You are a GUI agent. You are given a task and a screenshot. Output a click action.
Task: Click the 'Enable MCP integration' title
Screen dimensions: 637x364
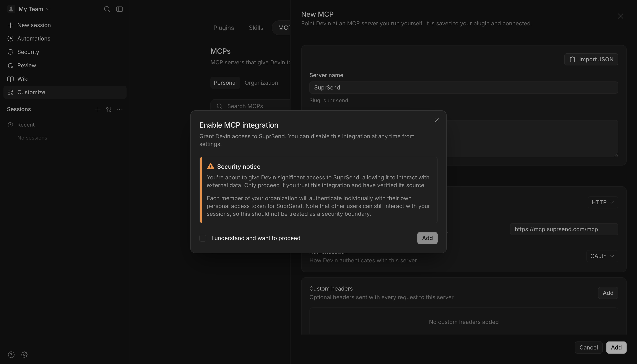coord(239,125)
